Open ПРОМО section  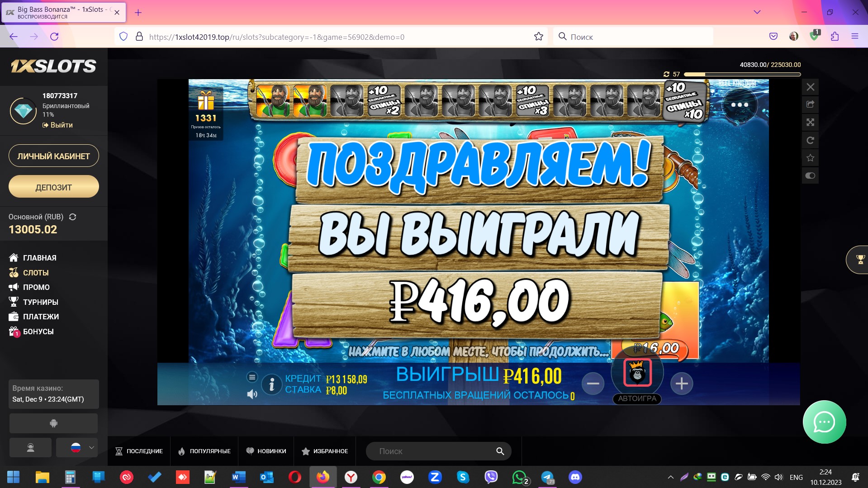click(x=29, y=287)
